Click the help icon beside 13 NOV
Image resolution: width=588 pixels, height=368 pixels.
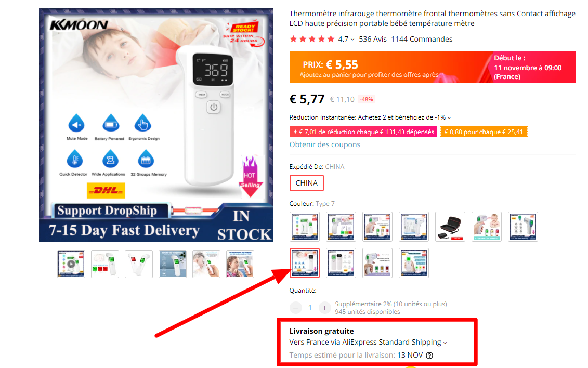[x=429, y=356]
